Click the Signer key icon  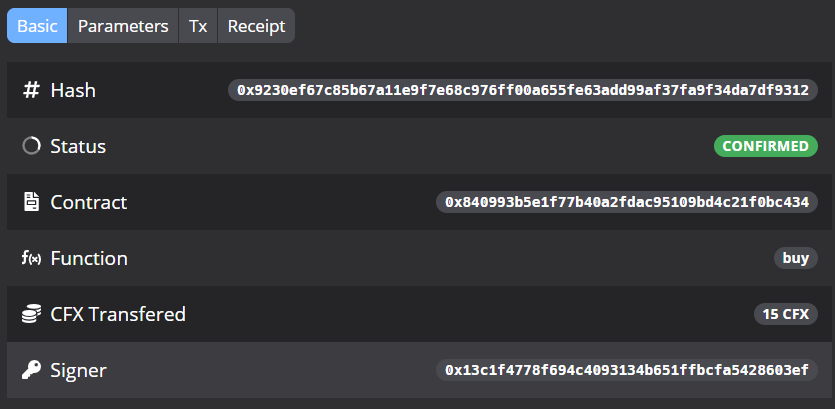[x=31, y=370]
